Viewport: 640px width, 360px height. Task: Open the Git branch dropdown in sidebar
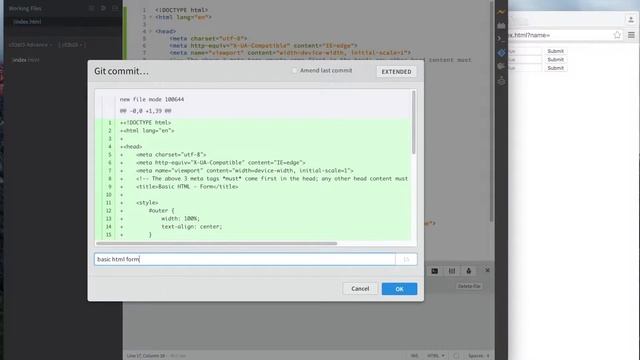point(72,44)
